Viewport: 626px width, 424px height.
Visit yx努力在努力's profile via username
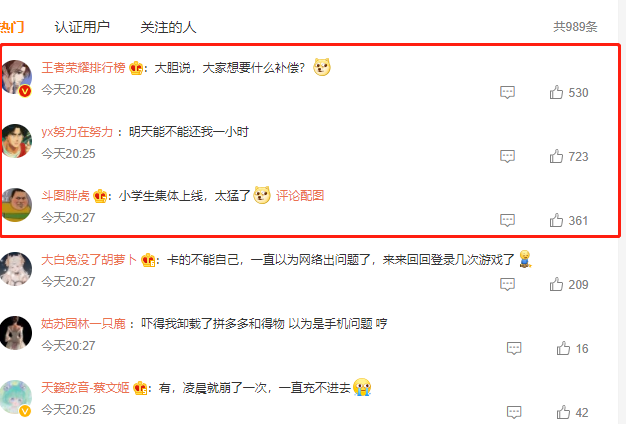pos(77,132)
